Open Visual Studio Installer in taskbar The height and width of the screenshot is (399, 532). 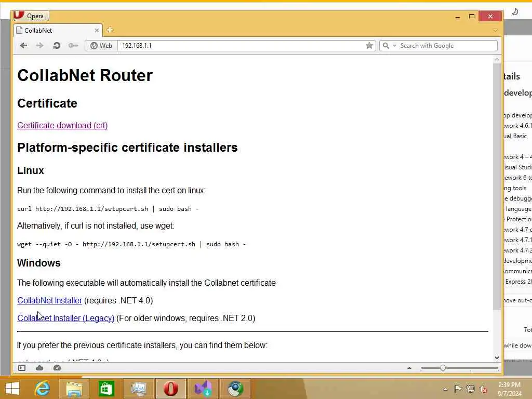click(203, 389)
